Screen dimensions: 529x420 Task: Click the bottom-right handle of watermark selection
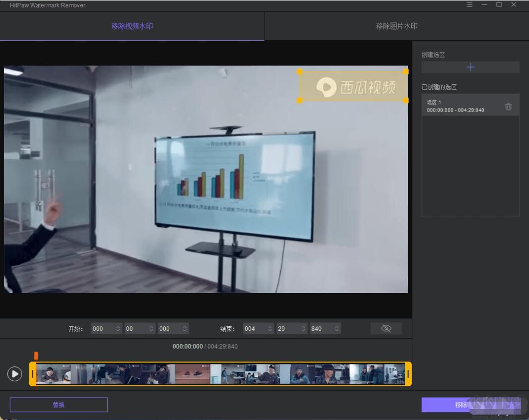[406, 100]
